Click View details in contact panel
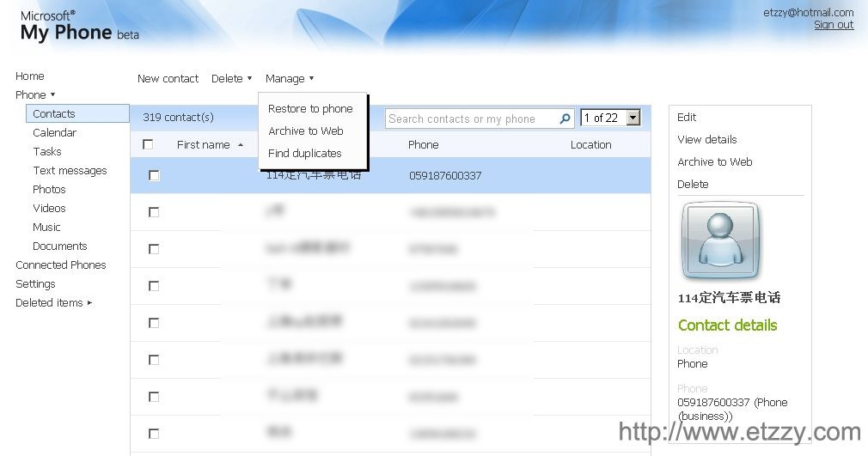 click(707, 139)
